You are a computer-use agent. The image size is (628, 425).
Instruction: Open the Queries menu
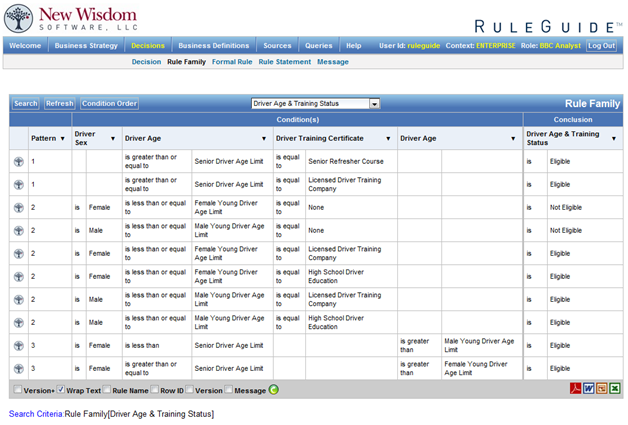(x=319, y=46)
